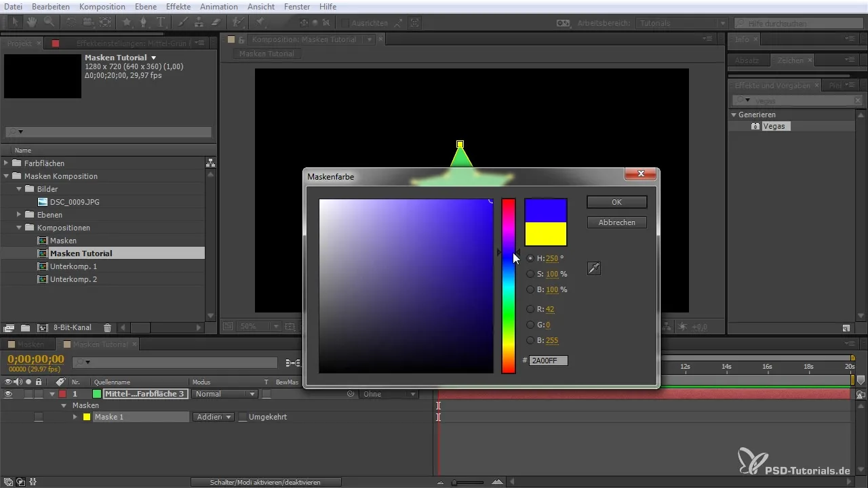
Task: Select the Hand tool
Action: [x=32, y=22]
